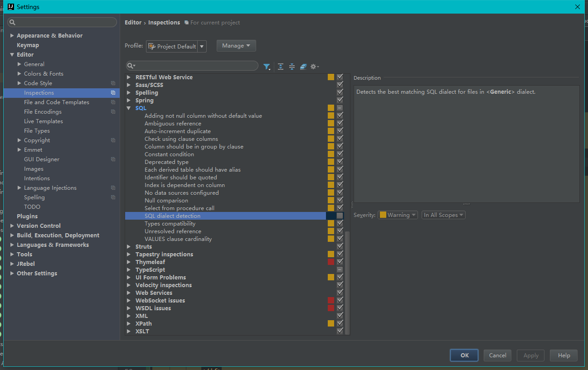
Task: Select TODO under Editor
Action: [x=32, y=207]
